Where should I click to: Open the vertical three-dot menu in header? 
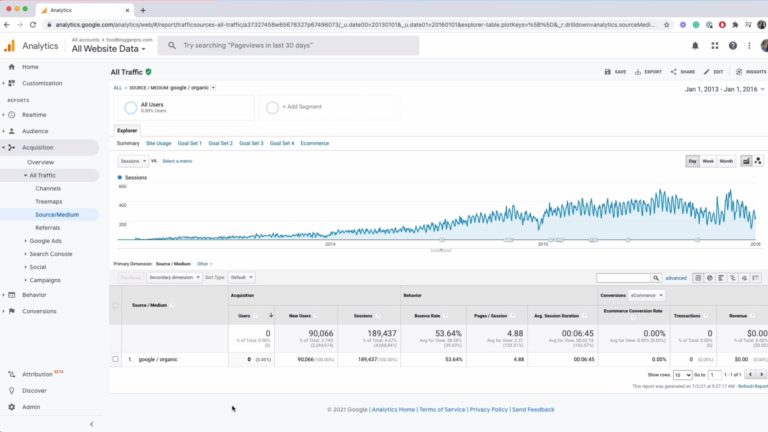point(749,46)
